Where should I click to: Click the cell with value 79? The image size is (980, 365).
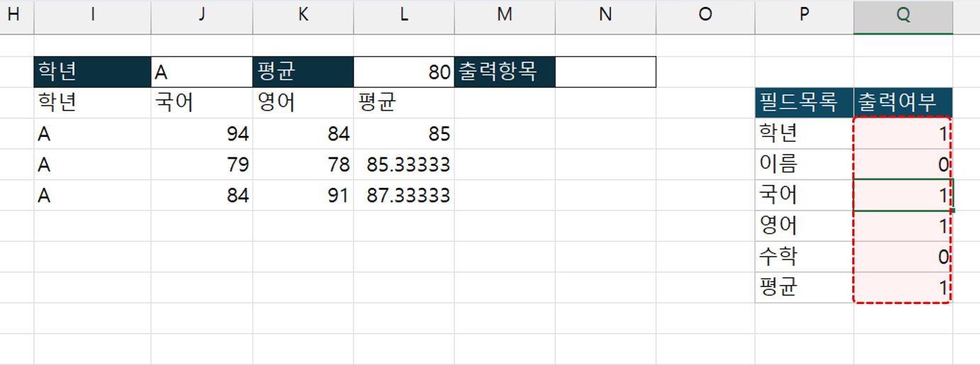point(202,164)
